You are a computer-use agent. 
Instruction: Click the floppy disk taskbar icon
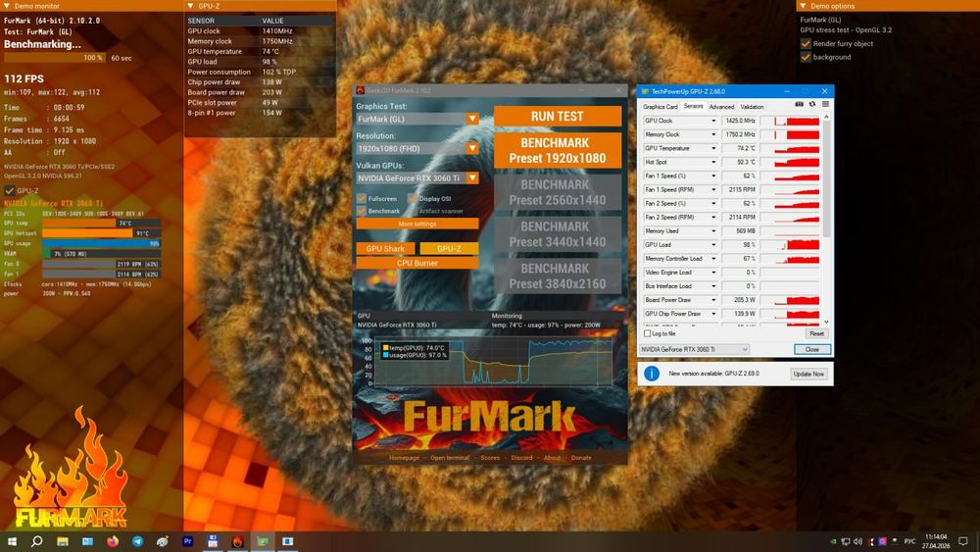pyautogui.click(x=213, y=541)
